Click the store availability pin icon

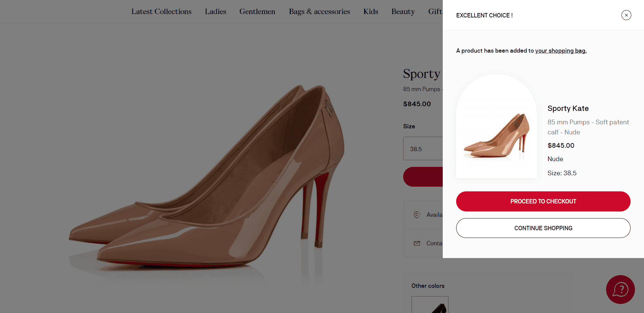coord(417,215)
